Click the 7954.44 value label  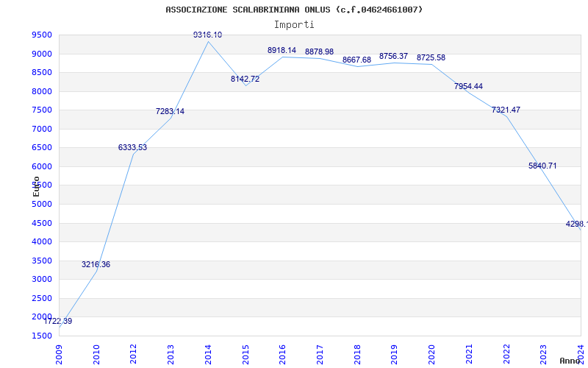tap(468, 86)
